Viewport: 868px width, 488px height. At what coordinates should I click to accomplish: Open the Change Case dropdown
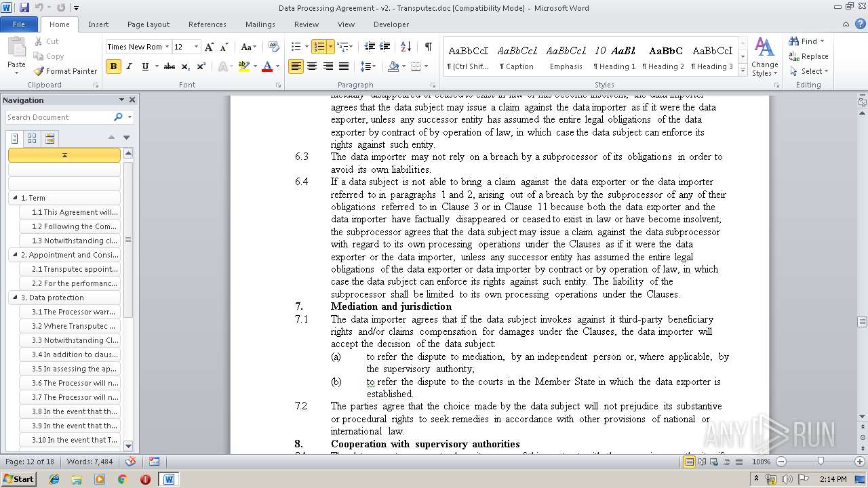(x=248, y=47)
